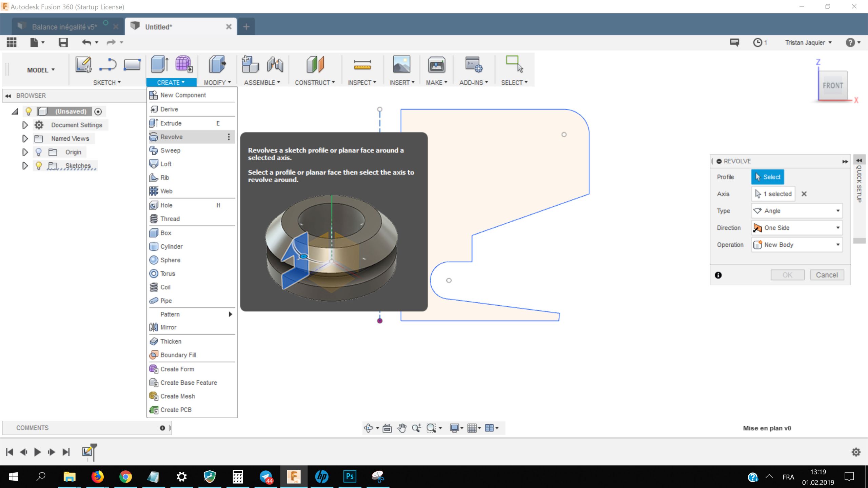Click the Insert image icon
Image resolution: width=868 pixels, height=488 pixels.
[401, 64]
